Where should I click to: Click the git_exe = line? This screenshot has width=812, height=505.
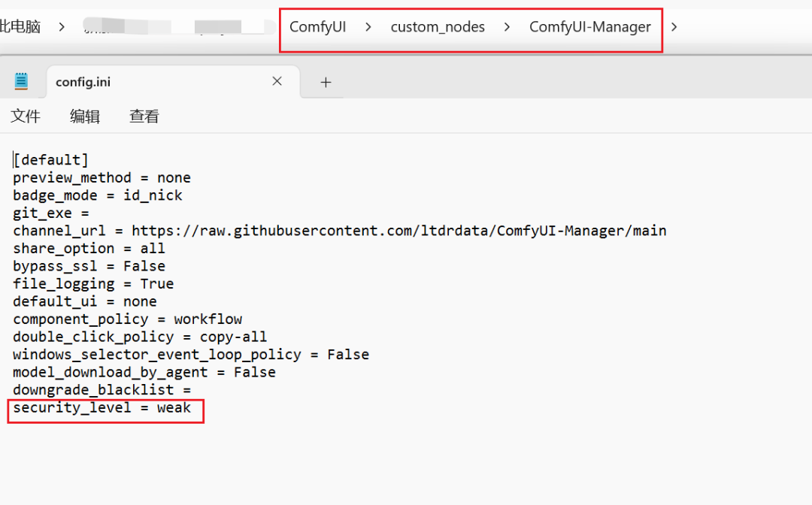pos(51,213)
